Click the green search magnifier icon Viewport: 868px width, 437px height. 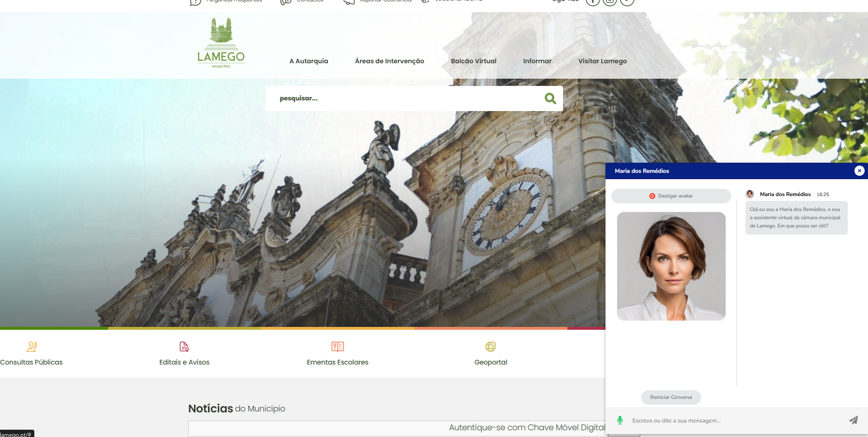tap(550, 99)
